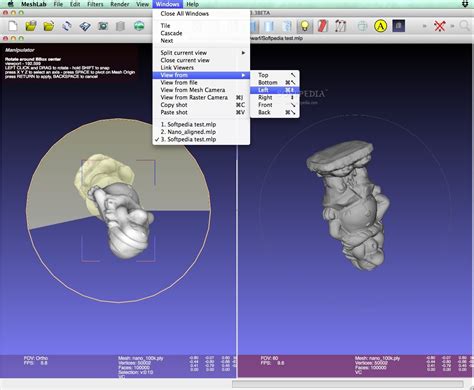
Task: Click the Import Mesh folder icon
Action: [49, 26]
